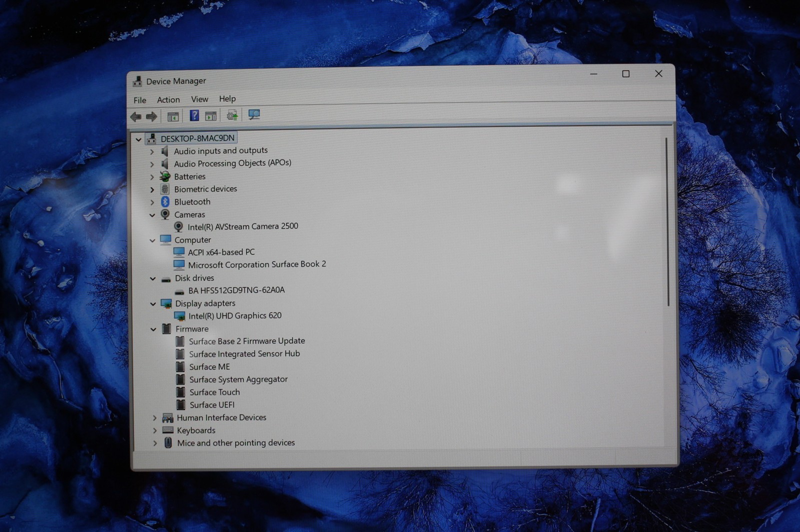Expand the Keyboards category

[x=155, y=430]
